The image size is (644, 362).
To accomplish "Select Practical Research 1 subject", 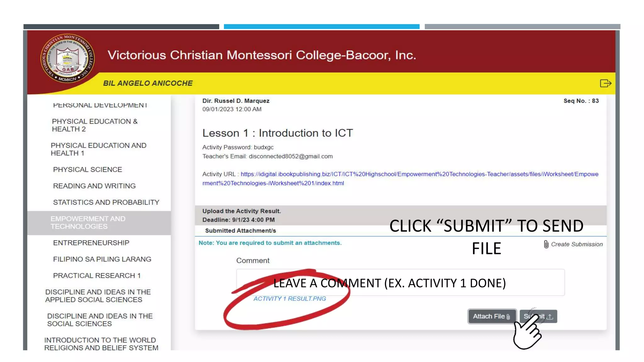I will point(97,275).
